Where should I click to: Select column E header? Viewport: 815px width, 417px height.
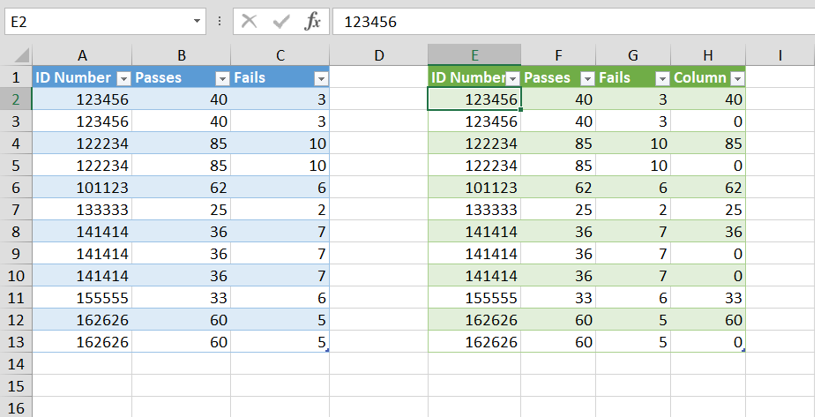(475, 55)
